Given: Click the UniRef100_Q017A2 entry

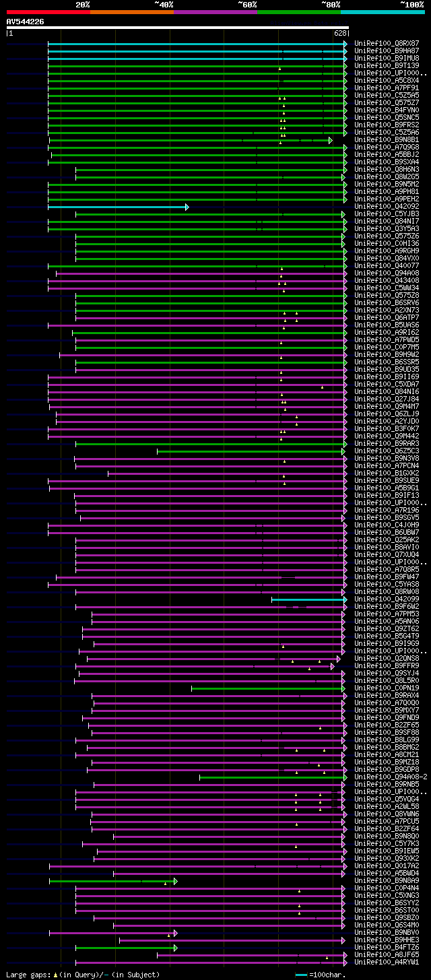Looking at the screenshot, I should (387, 866).
